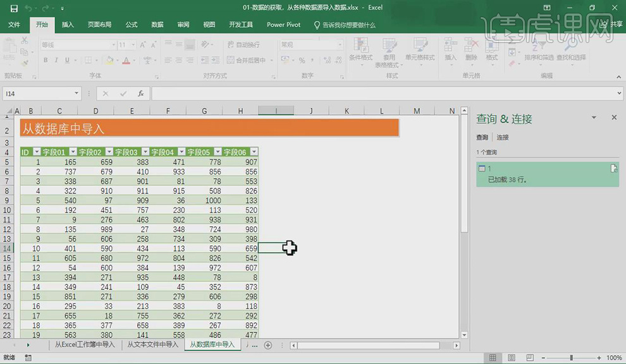Undo the last action

coord(28,8)
